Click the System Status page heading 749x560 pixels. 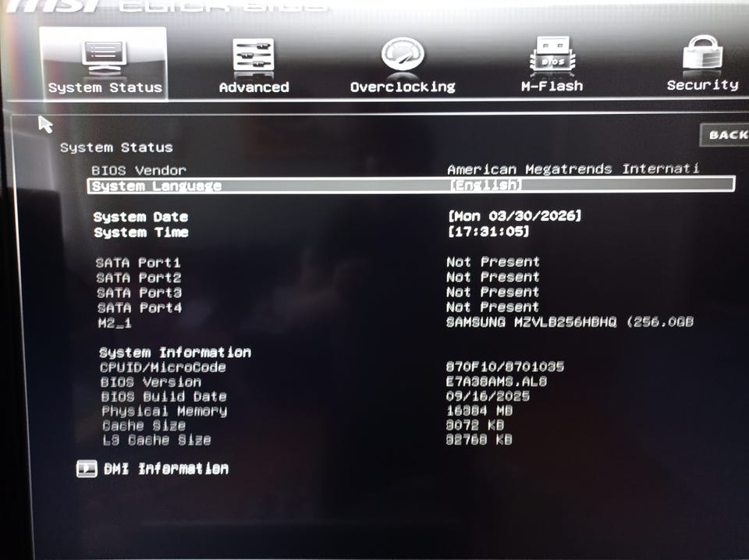tap(116, 147)
